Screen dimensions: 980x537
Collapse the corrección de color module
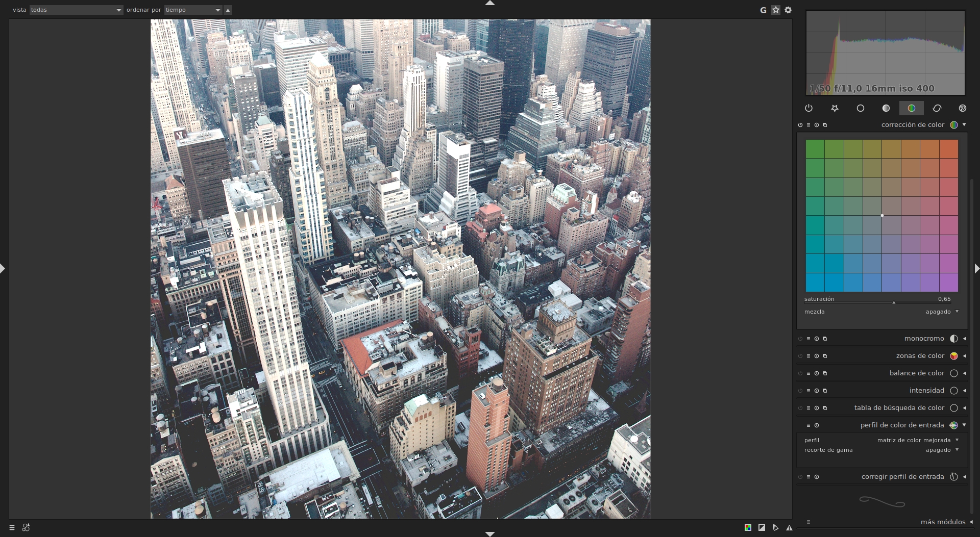tap(964, 124)
